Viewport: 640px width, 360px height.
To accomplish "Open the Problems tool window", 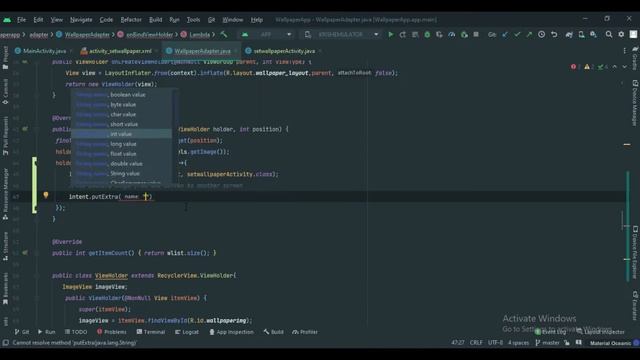I will pyautogui.click(x=111, y=332).
